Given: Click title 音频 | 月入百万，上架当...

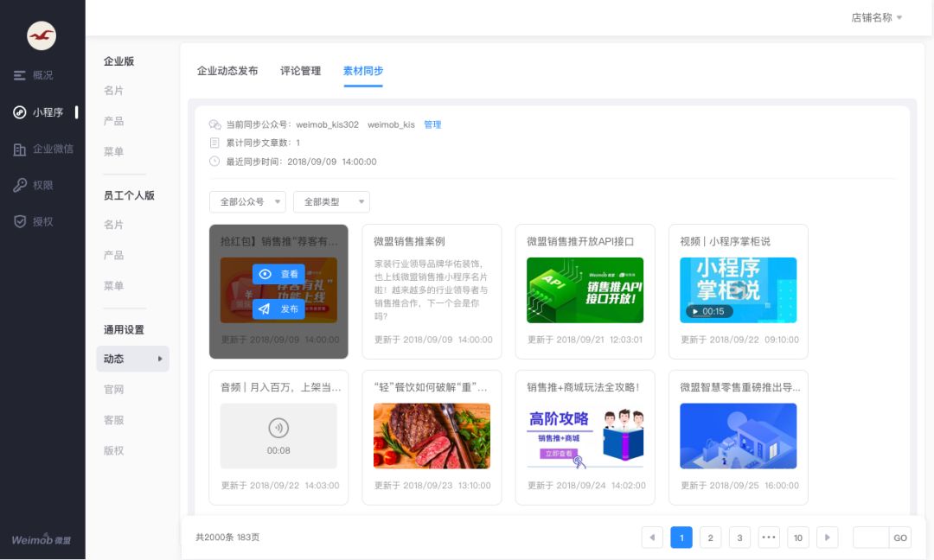Looking at the screenshot, I should click(280, 387).
